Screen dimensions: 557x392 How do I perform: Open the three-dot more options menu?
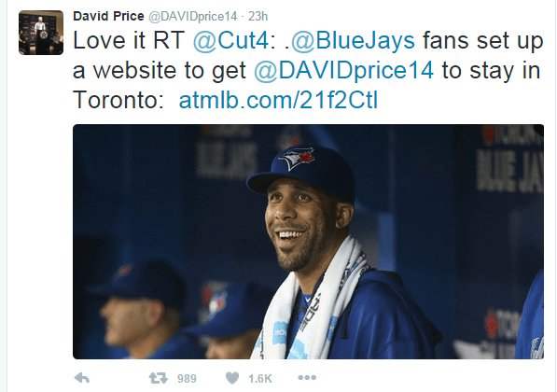(307, 377)
